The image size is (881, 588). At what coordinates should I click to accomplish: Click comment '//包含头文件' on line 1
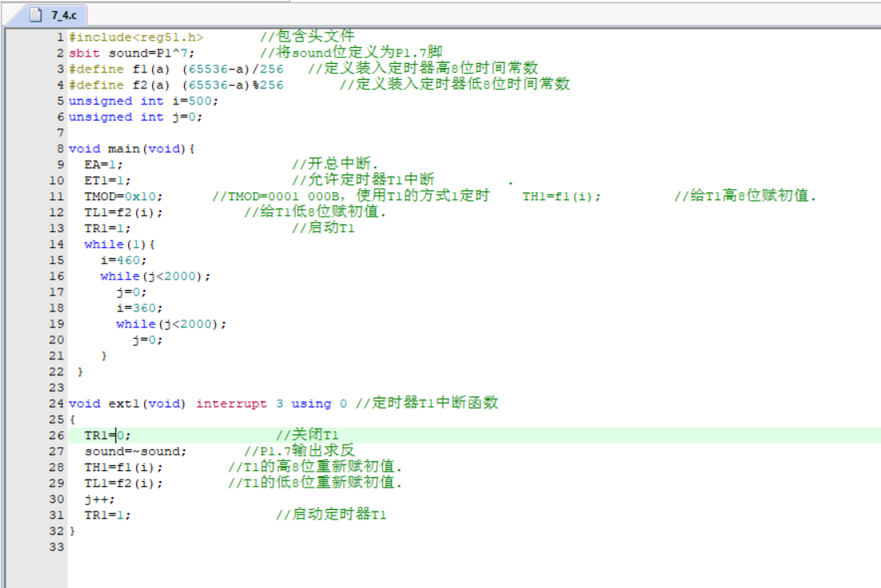307,37
